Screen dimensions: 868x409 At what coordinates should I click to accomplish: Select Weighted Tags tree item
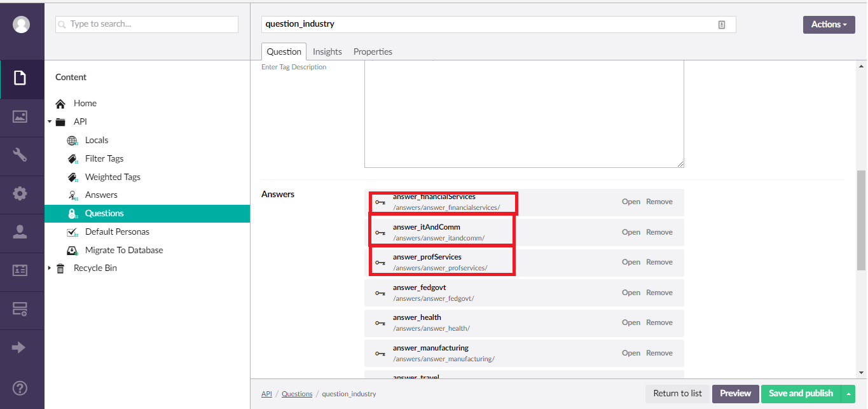pyautogui.click(x=113, y=177)
